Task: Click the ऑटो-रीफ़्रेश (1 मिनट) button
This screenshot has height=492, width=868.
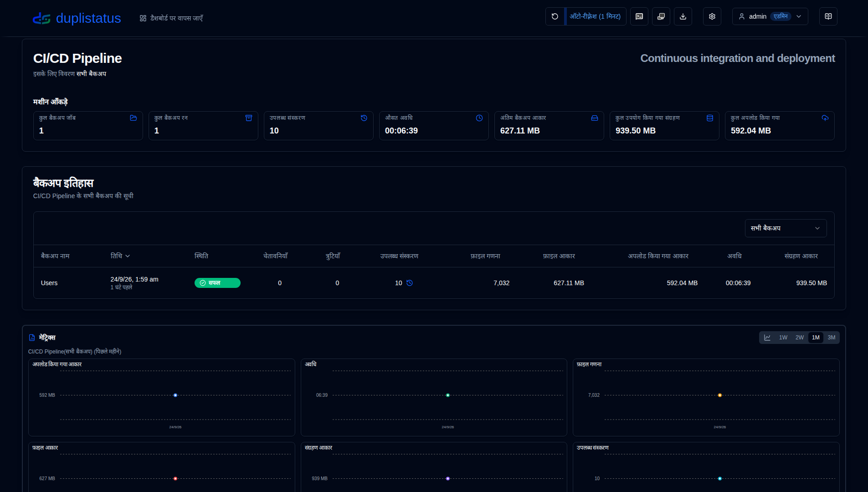Action: point(595,16)
